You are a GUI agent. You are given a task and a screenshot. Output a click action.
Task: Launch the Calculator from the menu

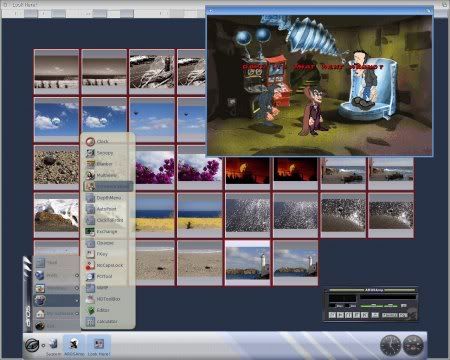(x=107, y=322)
